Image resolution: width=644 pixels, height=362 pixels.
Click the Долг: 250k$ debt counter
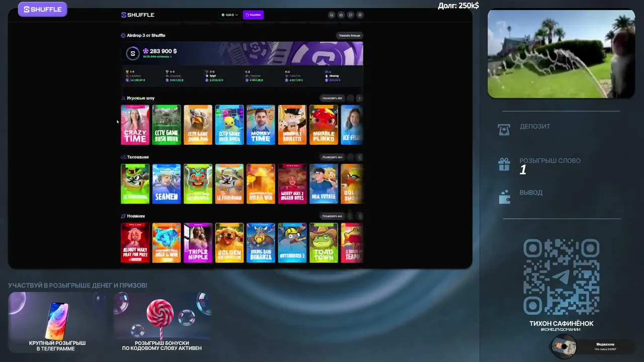(458, 6)
